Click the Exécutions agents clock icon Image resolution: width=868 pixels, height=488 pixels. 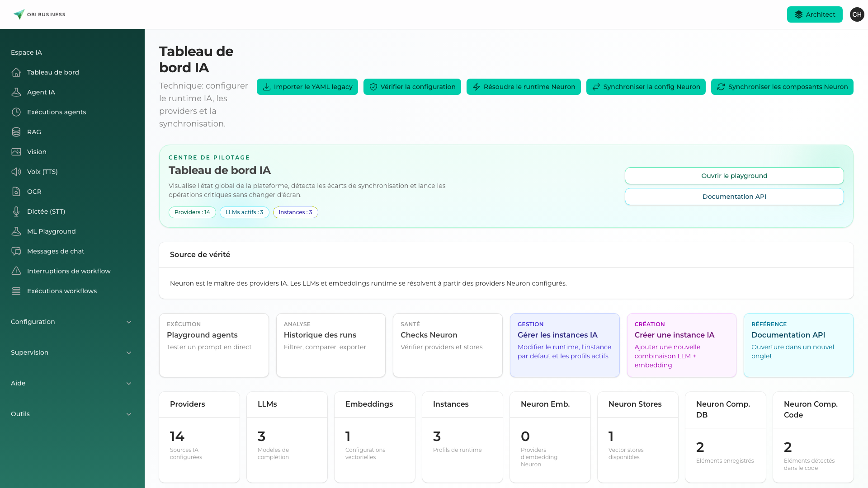[x=16, y=112]
